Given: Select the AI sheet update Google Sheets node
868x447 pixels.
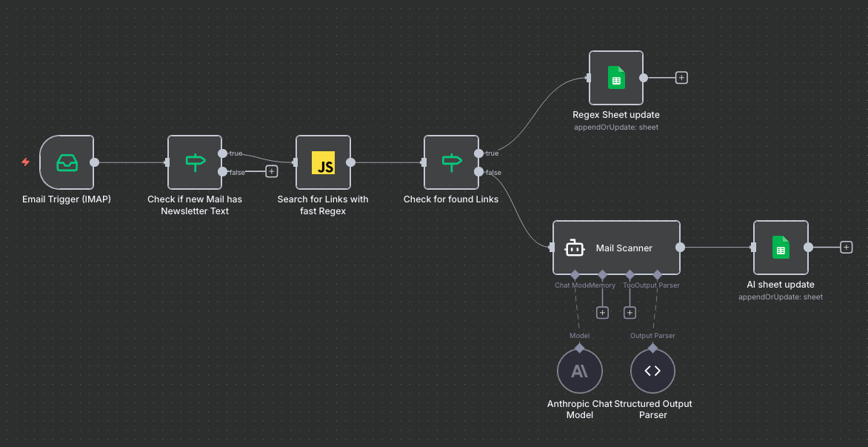Looking at the screenshot, I should (780, 247).
